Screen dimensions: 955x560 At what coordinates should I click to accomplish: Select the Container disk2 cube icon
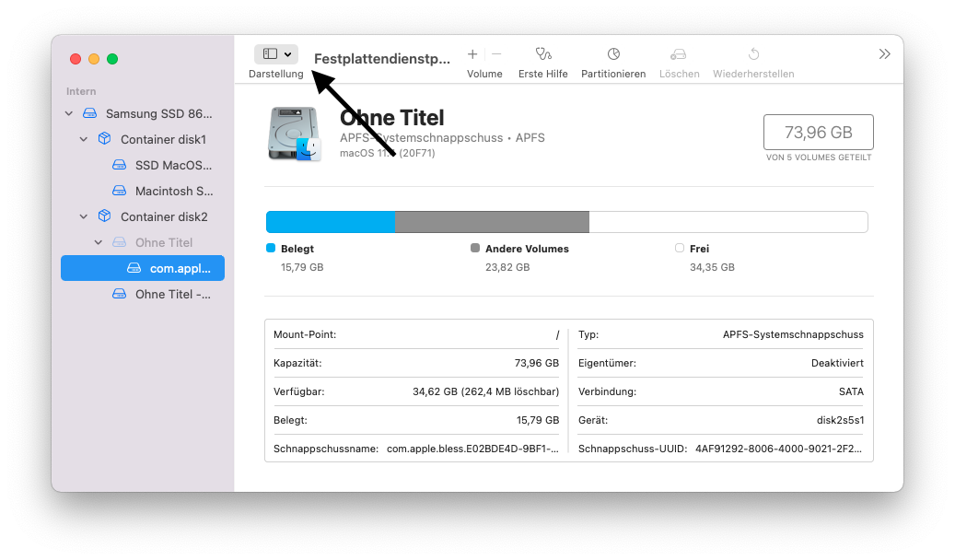[105, 216]
